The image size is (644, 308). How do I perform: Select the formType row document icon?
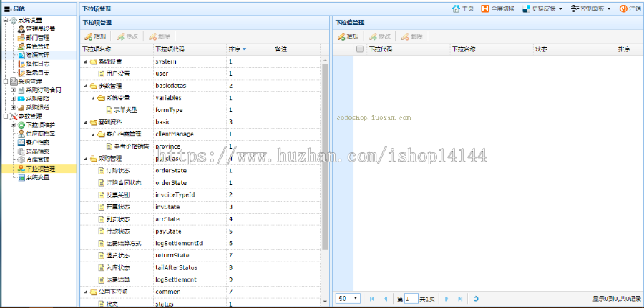tap(109, 110)
